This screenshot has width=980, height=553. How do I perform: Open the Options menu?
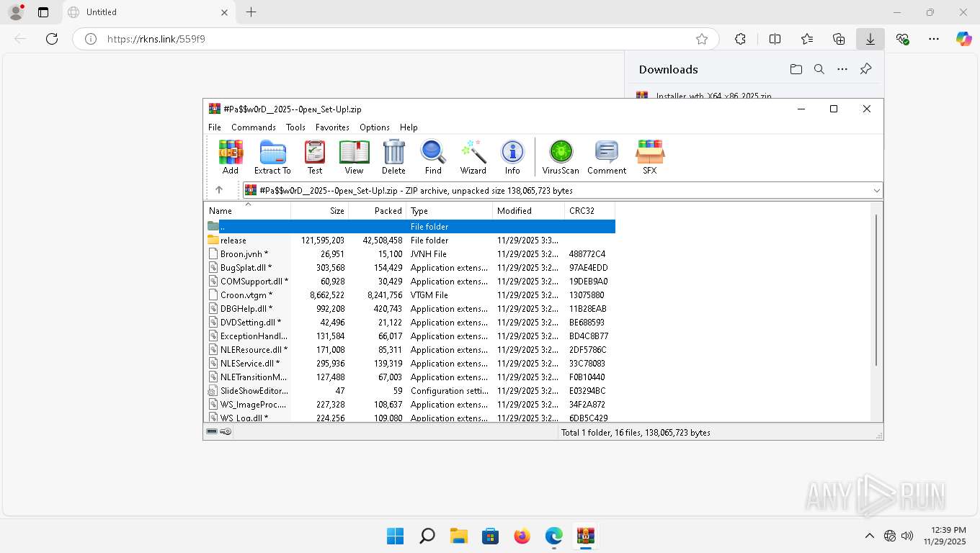click(x=375, y=127)
